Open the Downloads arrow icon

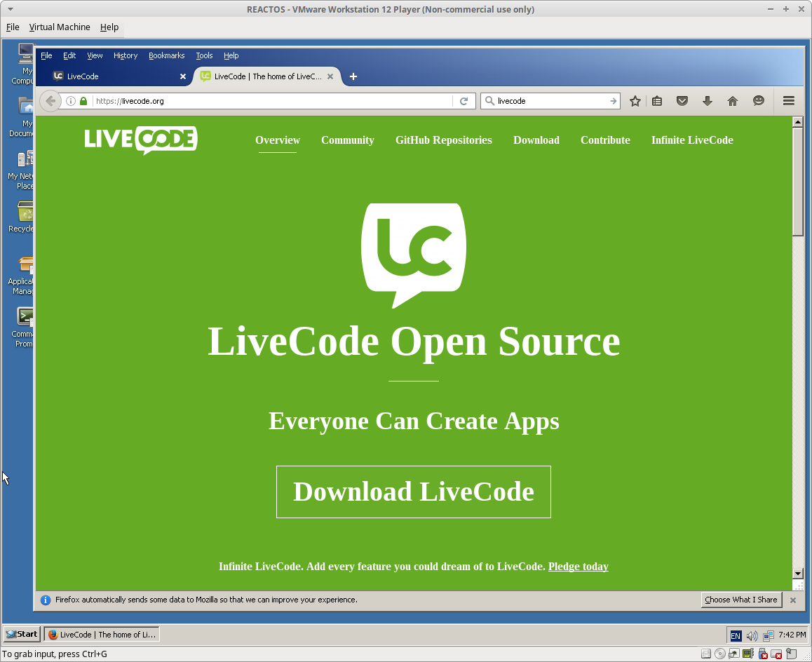(x=707, y=101)
